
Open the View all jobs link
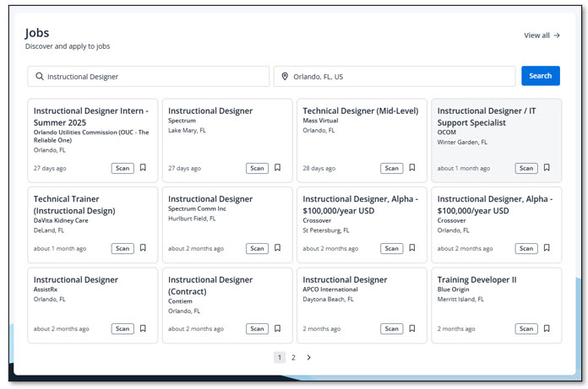(542, 35)
